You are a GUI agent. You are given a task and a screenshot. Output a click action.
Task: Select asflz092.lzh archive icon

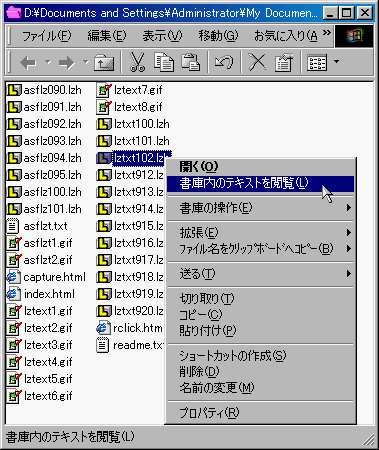pyautogui.click(x=14, y=124)
